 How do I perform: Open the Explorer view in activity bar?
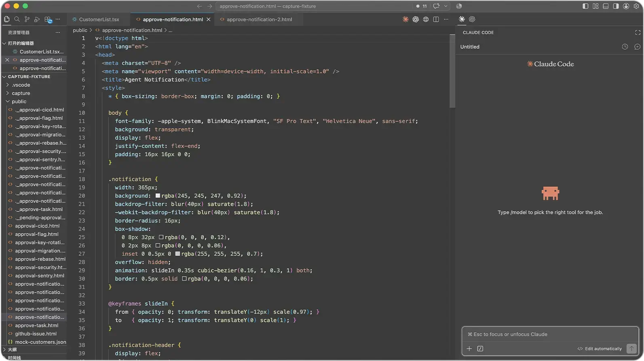[x=7, y=19]
